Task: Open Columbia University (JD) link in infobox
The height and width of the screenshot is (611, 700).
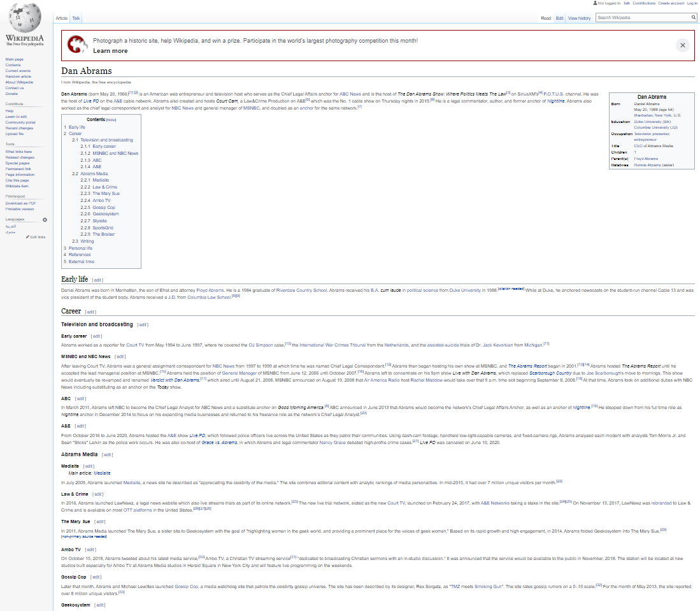Action: [656, 127]
